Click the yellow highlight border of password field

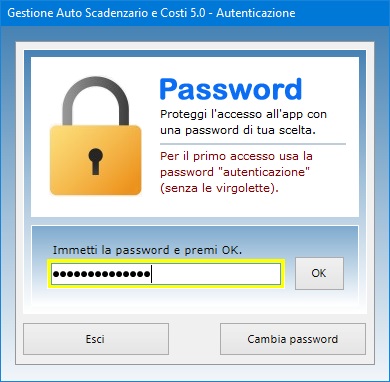(x=166, y=261)
